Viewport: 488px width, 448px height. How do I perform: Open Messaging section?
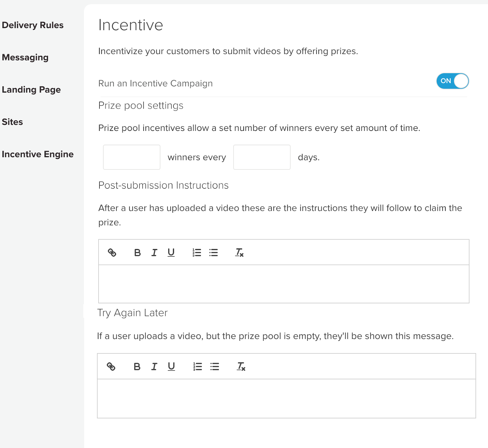pos(25,57)
